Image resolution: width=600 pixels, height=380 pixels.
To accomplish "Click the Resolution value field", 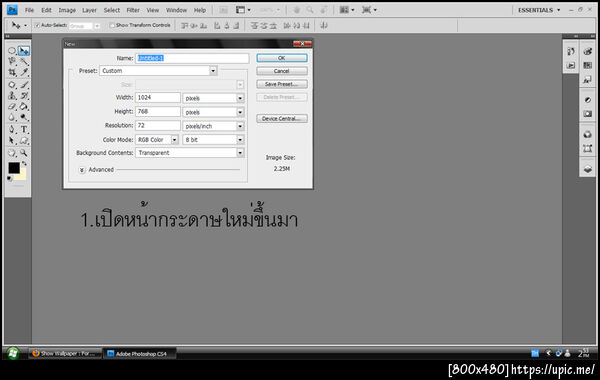I will (x=158, y=126).
